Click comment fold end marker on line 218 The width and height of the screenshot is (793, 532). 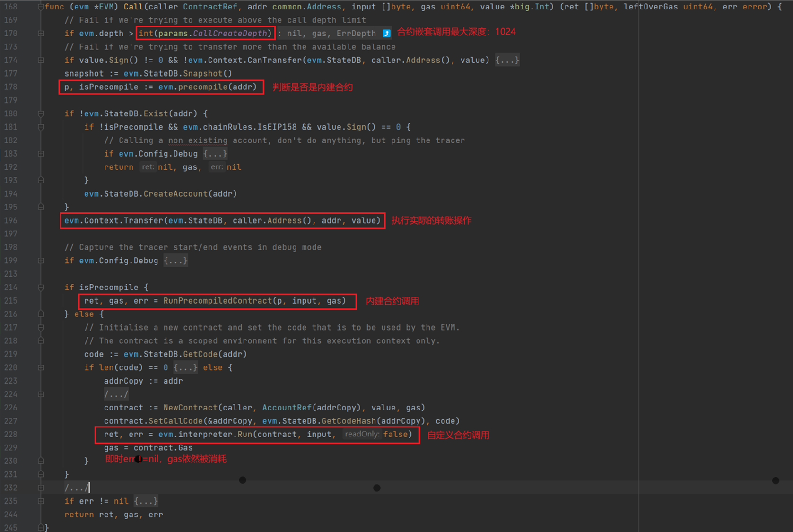point(41,340)
